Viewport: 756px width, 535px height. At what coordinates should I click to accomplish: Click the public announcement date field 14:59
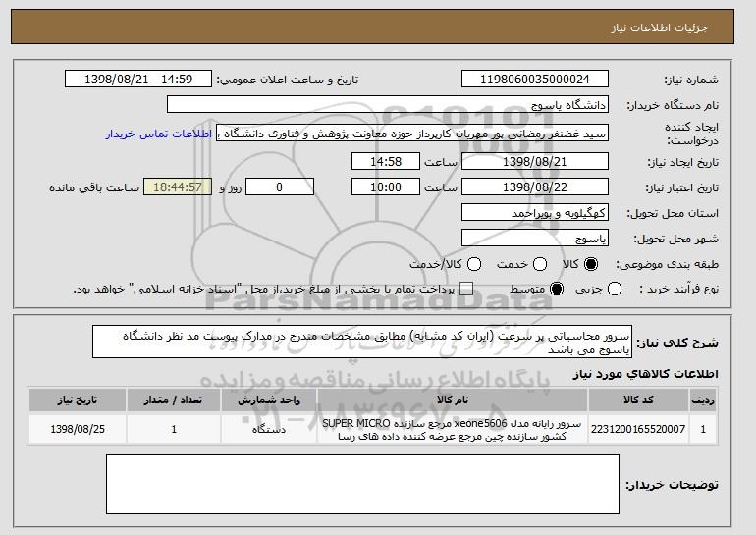[138, 80]
